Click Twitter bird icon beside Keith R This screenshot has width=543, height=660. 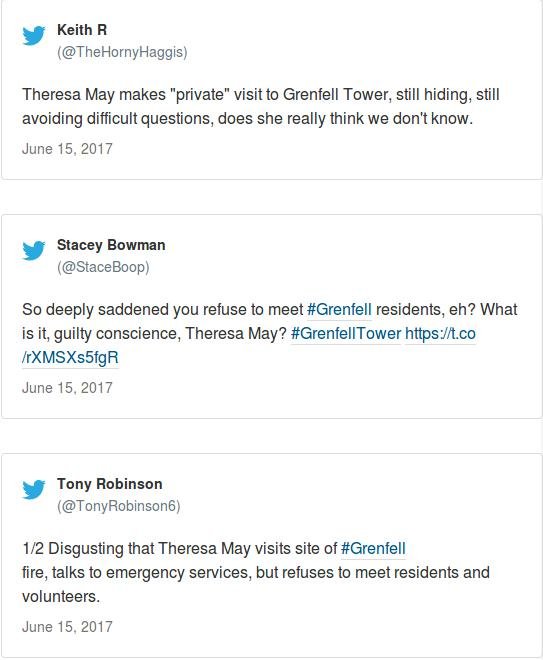coord(34,35)
